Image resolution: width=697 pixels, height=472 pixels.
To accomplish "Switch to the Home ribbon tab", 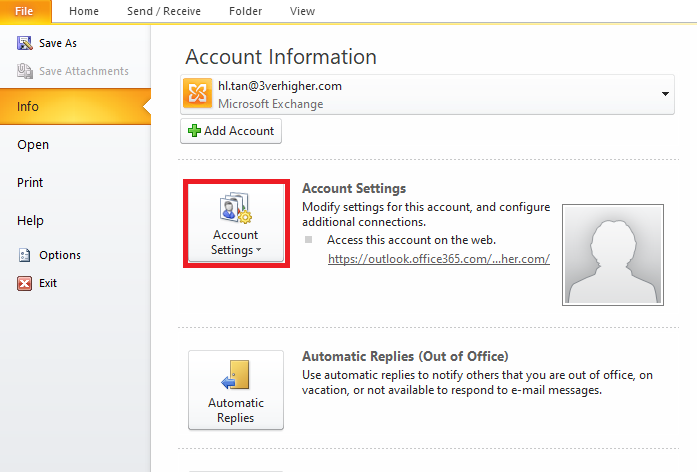I will click(84, 11).
